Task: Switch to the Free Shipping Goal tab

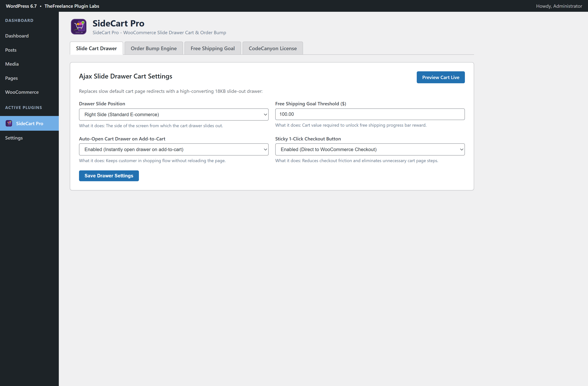Action: pos(212,49)
